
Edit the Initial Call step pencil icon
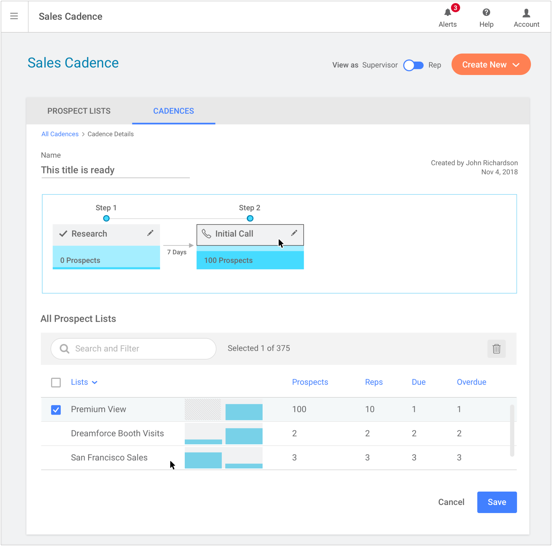coord(294,233)
